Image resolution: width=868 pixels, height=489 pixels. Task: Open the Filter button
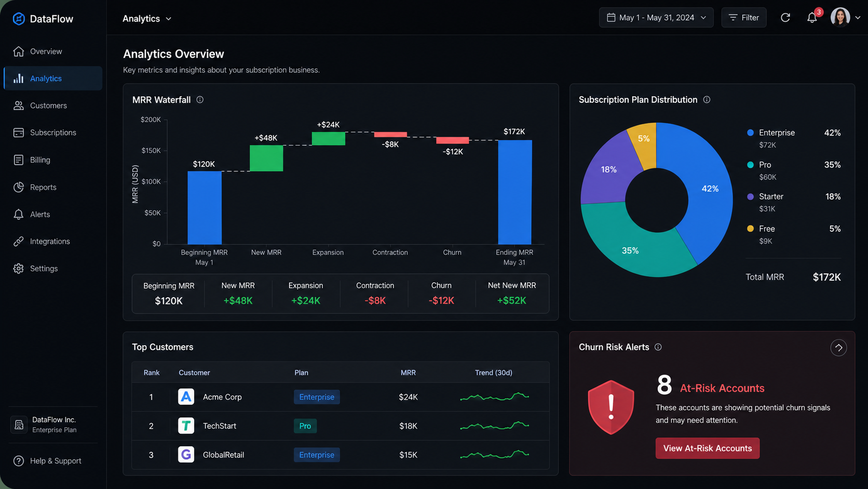pyautogui.click(x=744, y=18)
